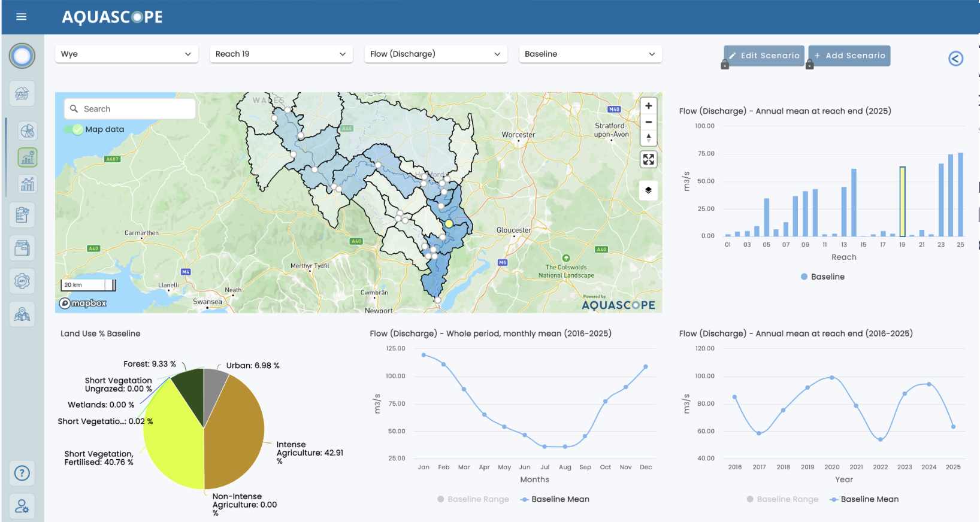
Task: Zoom out on the map
Action: point(648,122)
